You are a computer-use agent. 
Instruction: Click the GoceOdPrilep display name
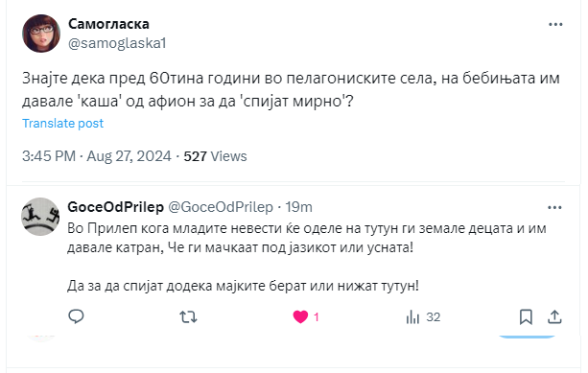pos(115,207)
